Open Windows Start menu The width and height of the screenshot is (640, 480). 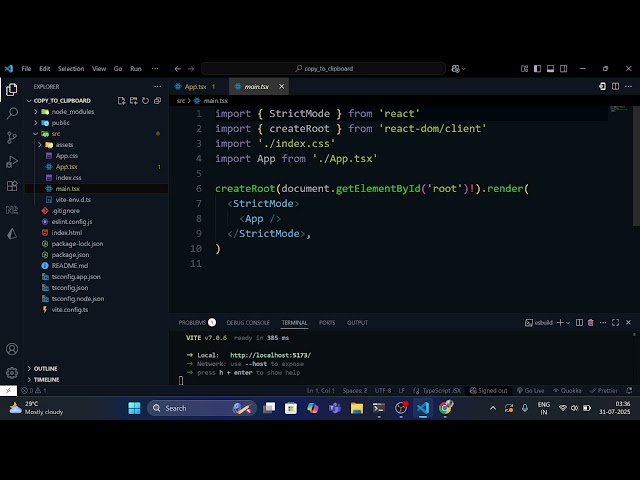(x=134, y=408)
